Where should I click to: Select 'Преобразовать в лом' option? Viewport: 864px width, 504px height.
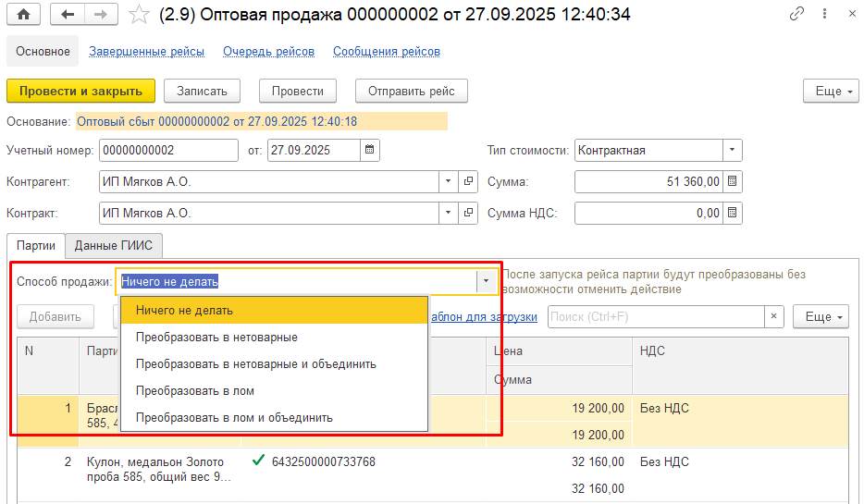194,391
